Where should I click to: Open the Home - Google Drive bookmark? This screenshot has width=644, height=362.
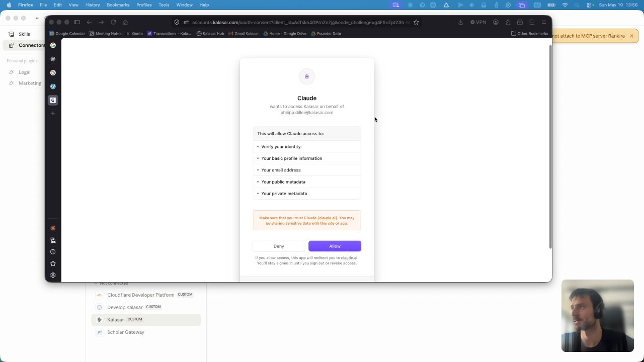coord(285,34)
